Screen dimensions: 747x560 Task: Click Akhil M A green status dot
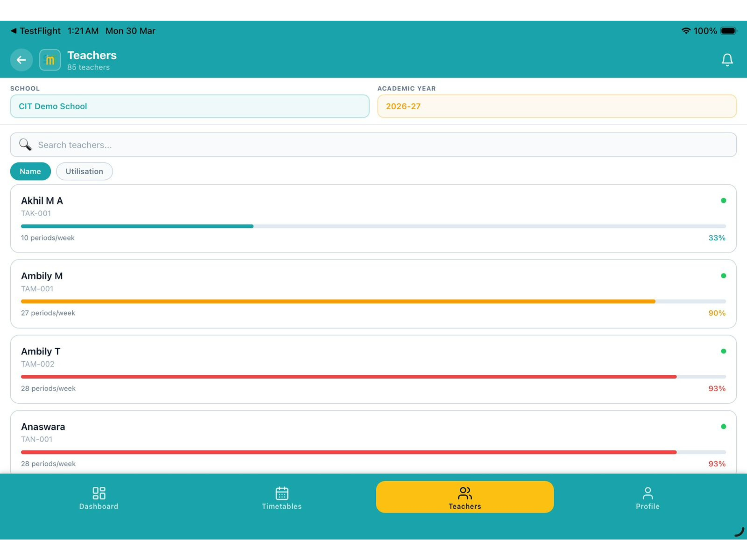pyautogui.click(x=723, y=201)
